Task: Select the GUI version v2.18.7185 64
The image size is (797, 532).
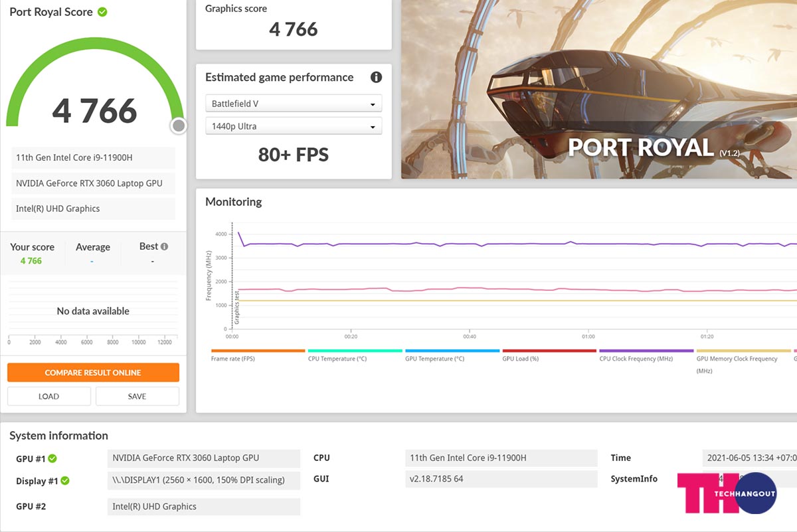Action: click(501, 479)
